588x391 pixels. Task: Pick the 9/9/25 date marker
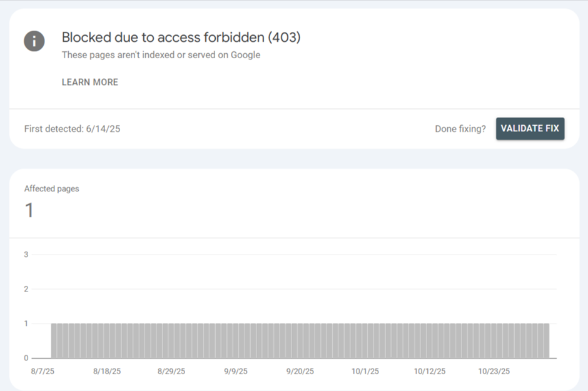(236, 371)
